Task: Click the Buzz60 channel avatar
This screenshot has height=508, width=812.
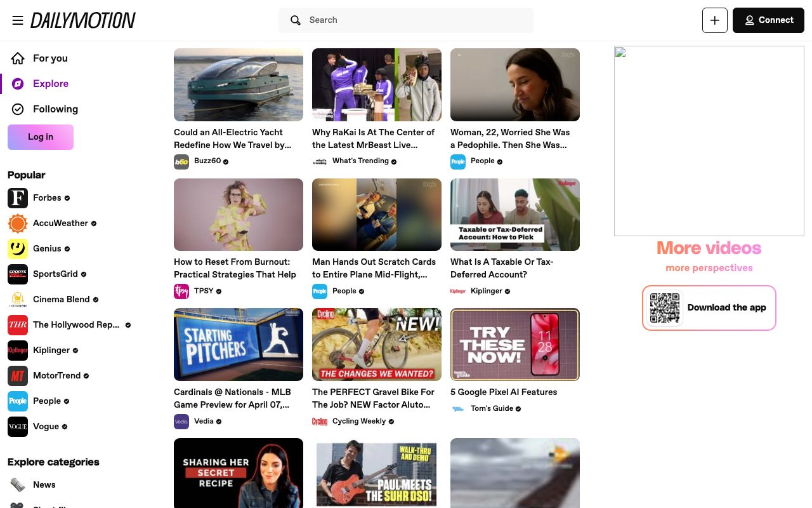Action: pyautogui.click(x=181, y=161)
